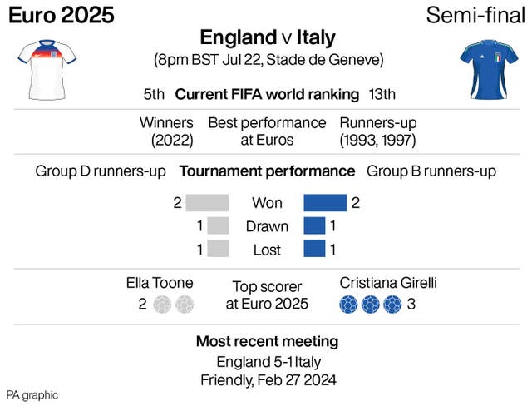Select England's grey Won bar
Image resolution: width=532 pixels, height=406 pixels.
(x=207, y=203)
